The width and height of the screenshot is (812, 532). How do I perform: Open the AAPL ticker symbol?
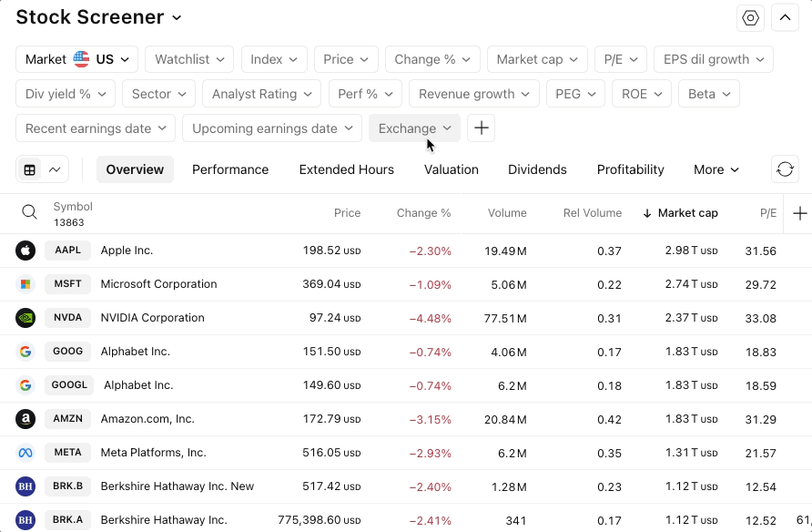click(x=68, y=251)
